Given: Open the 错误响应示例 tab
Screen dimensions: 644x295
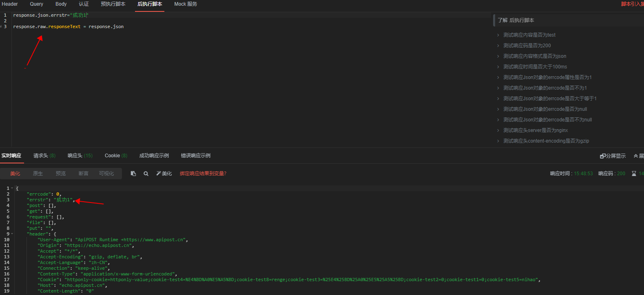Looking at the screenshot, I should point(196,156).
